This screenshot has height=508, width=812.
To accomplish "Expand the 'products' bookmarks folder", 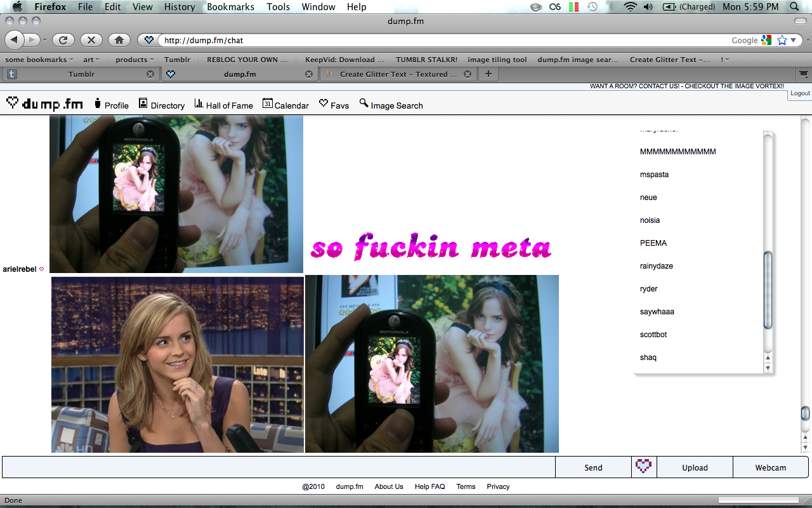I will [134, 60].
